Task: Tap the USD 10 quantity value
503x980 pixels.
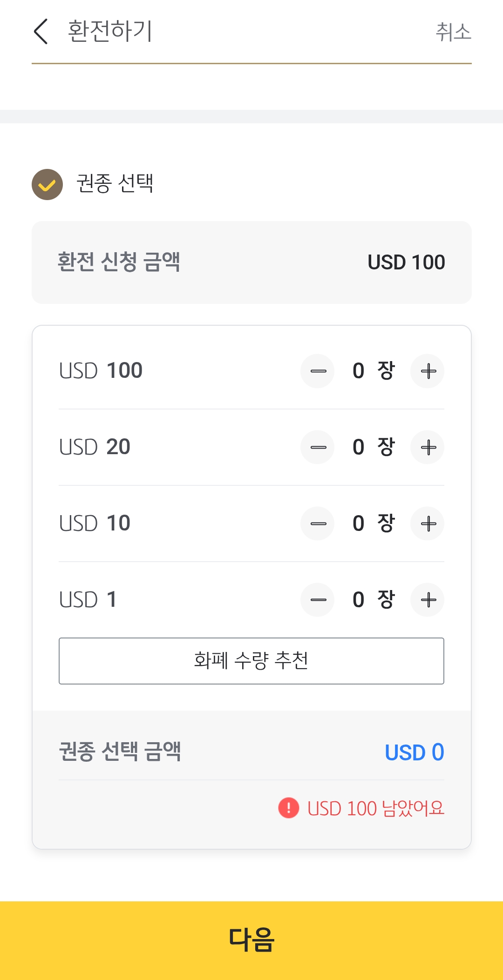Action: [x=359, y=524]
